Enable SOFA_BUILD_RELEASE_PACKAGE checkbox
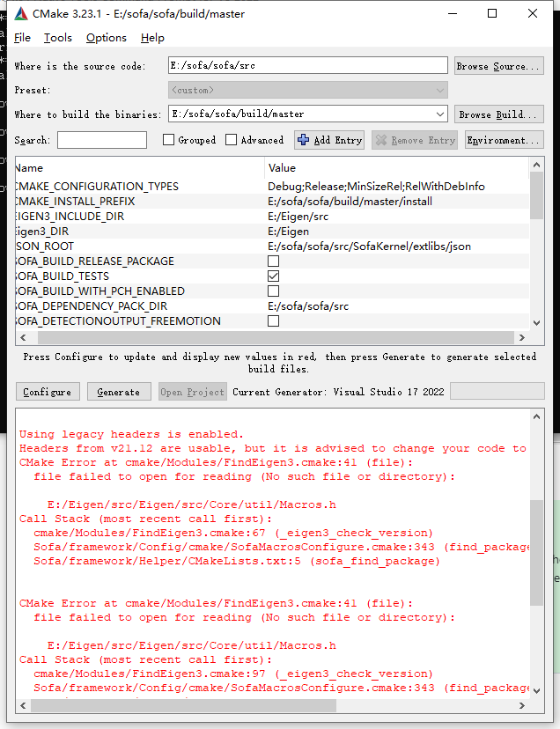The height and width of the screenshot is (729, 560). [x=274, y=261]
